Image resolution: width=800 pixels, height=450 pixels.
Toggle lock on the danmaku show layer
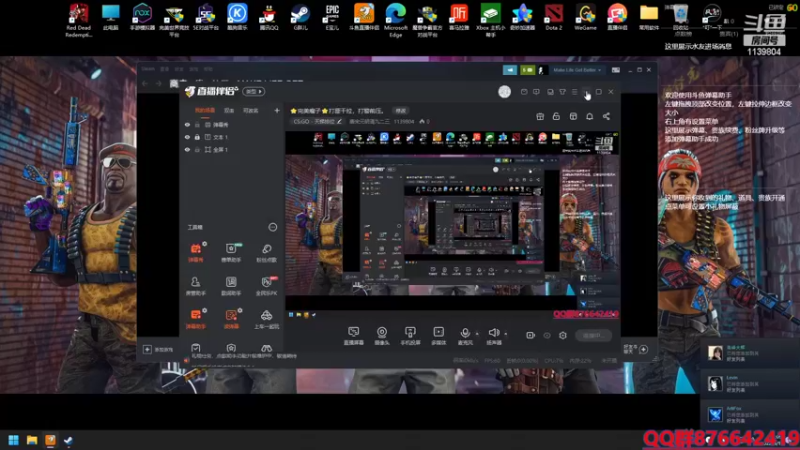pos(197,124)
